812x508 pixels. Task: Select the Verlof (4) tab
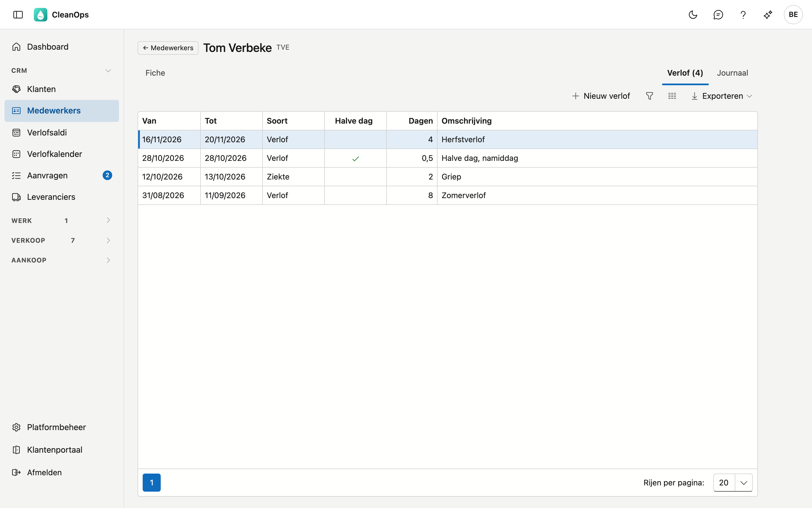point(685,73)
